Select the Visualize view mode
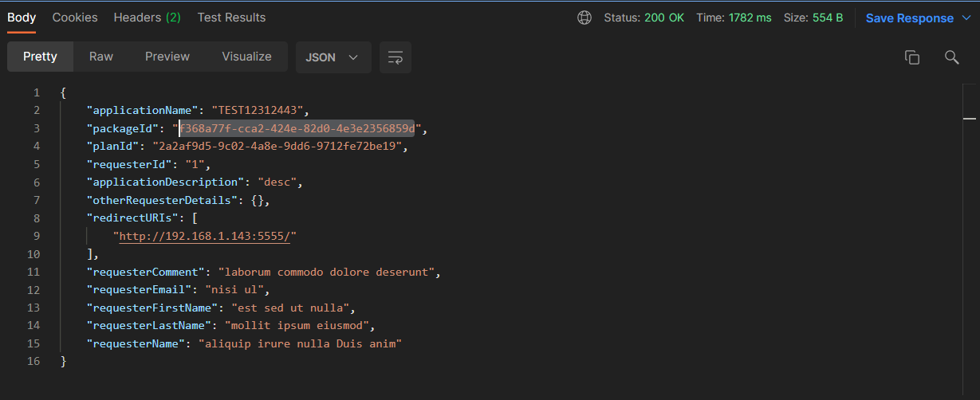This screenshot has height=400, width=980. 246,57
